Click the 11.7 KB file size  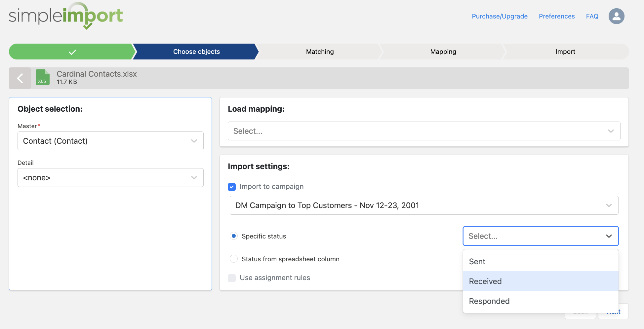tap(67, 82)
